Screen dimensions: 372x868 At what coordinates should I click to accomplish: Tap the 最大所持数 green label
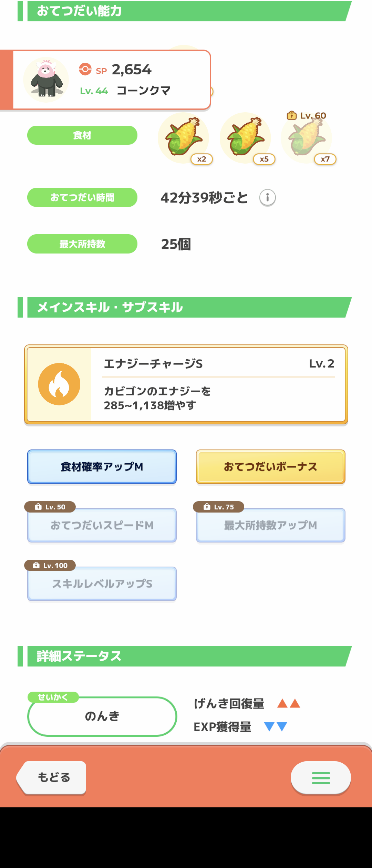coord(82,244)
